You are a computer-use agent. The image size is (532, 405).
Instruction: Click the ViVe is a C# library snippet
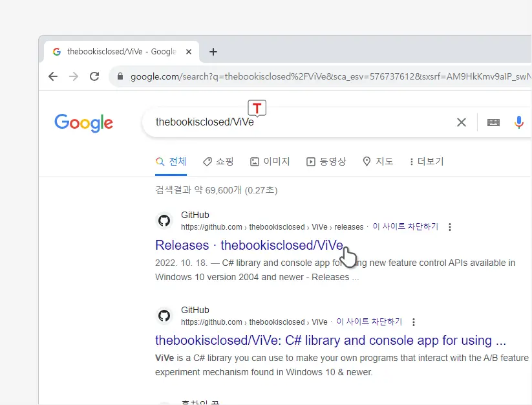(342, 365)
